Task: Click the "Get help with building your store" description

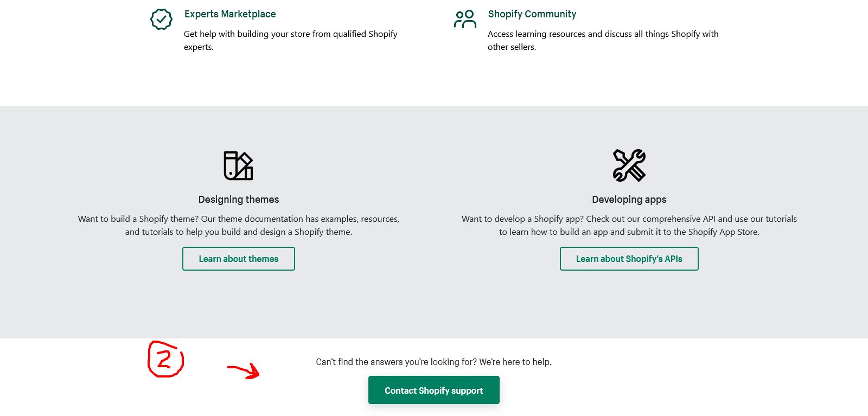Action: [x=290, y=34]
